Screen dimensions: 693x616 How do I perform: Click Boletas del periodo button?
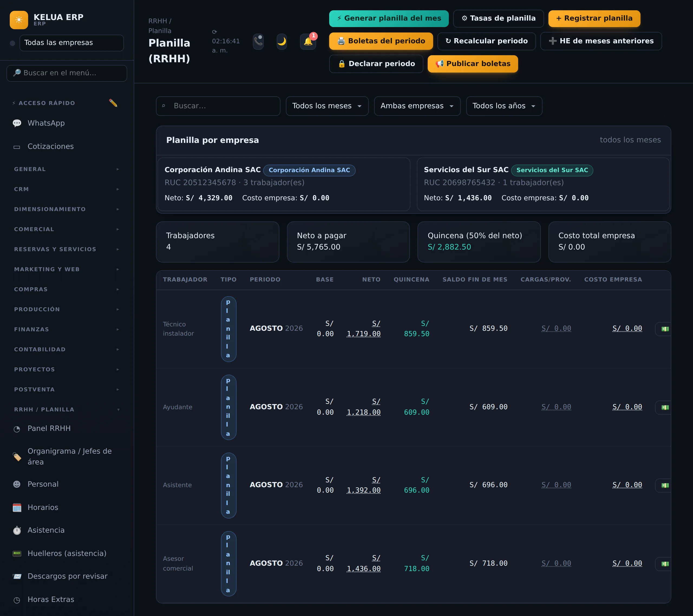tap(381, 41)
